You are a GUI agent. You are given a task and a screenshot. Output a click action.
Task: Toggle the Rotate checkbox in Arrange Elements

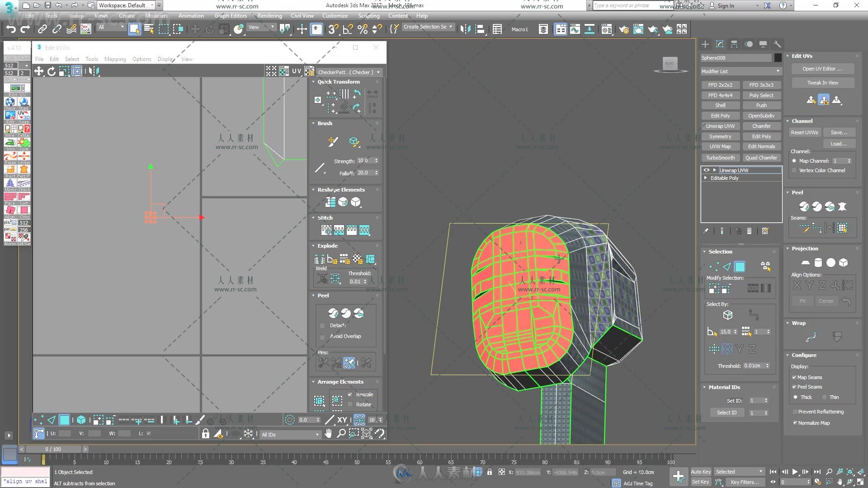[x=350, y=404]
